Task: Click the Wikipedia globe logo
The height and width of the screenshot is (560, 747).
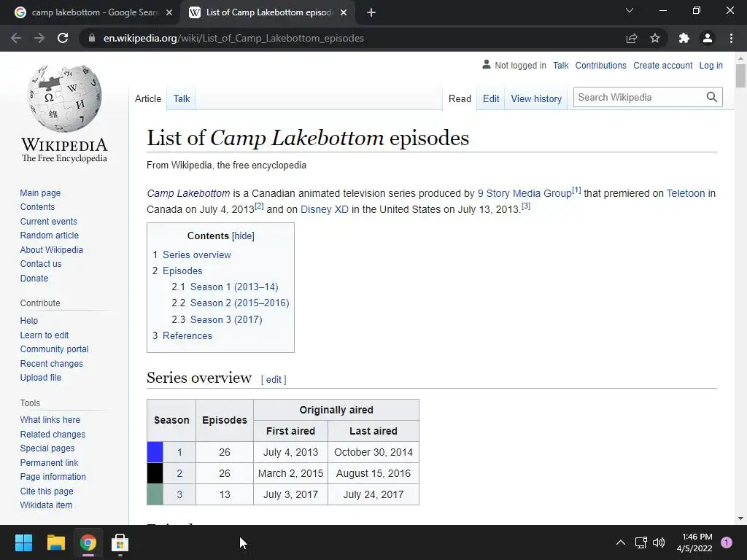Action: pyautogui.click(x=64, y=98)
